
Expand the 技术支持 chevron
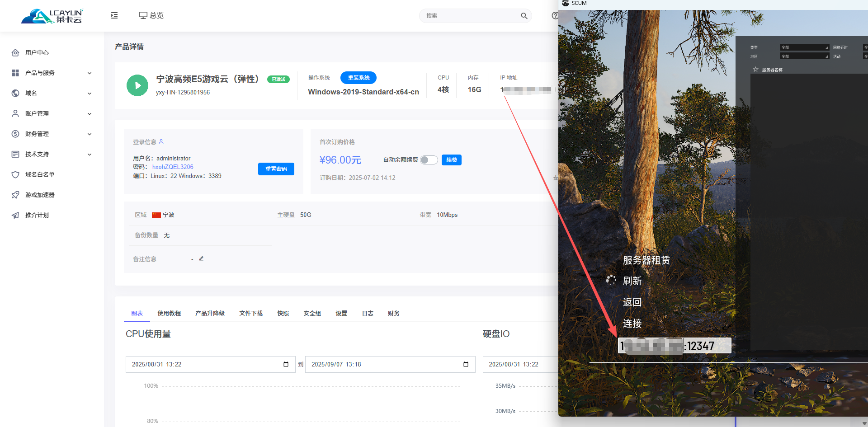coord(90,155)
